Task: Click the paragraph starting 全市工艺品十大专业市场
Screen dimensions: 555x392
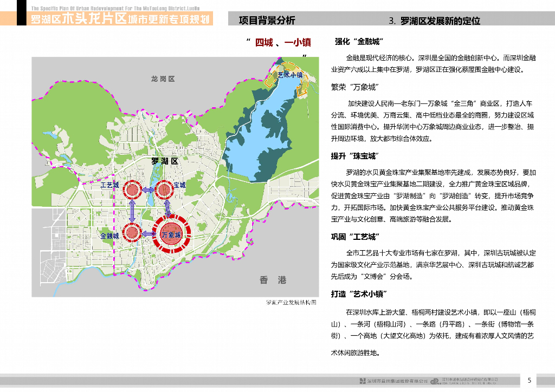Action: tap(433, 265)
